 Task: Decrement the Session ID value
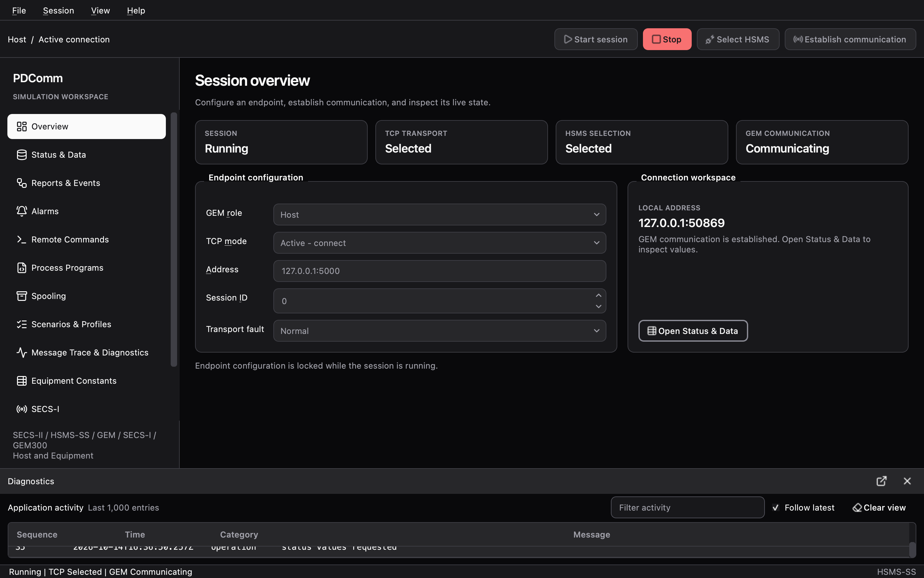598,307
